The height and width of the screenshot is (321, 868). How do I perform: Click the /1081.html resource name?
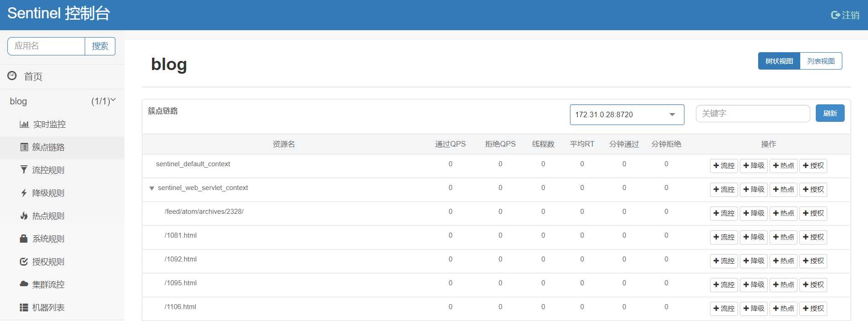tap(180, 235)
